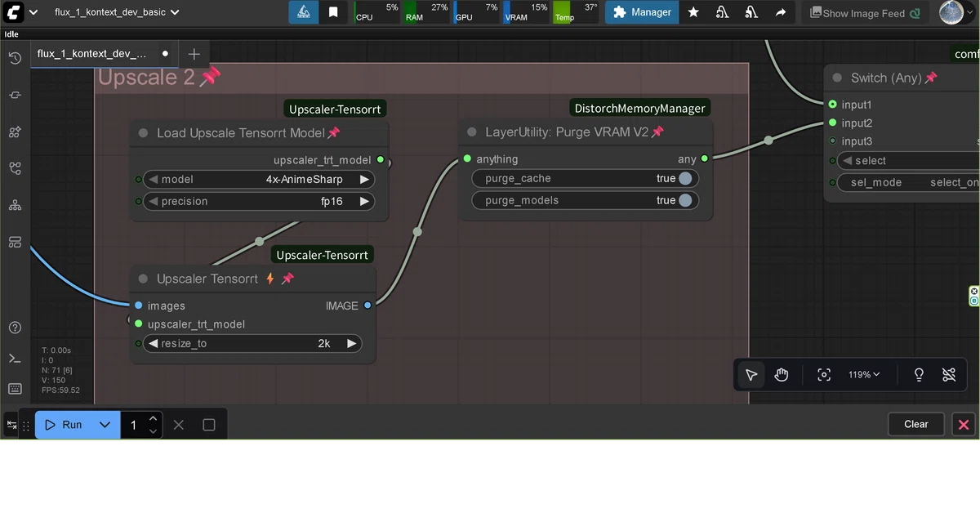Open keyboard shortcuts panel
This screenshot has height=531, width=980.
coord(15,388)
